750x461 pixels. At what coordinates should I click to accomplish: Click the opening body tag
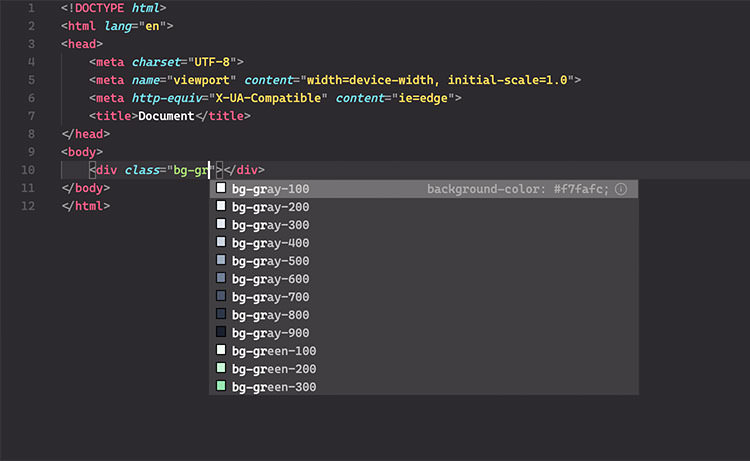pyautogui.click(x=82, y=152)
